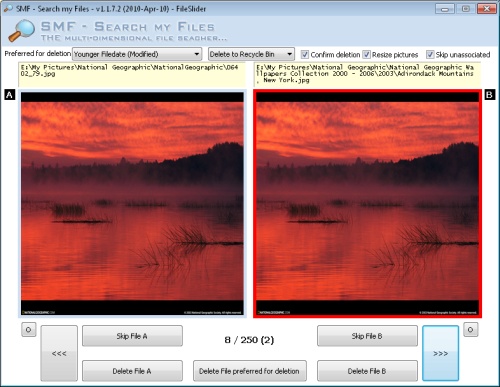Click Skip File B
Viewport: 500px width, 387px height.
[367, 336]
